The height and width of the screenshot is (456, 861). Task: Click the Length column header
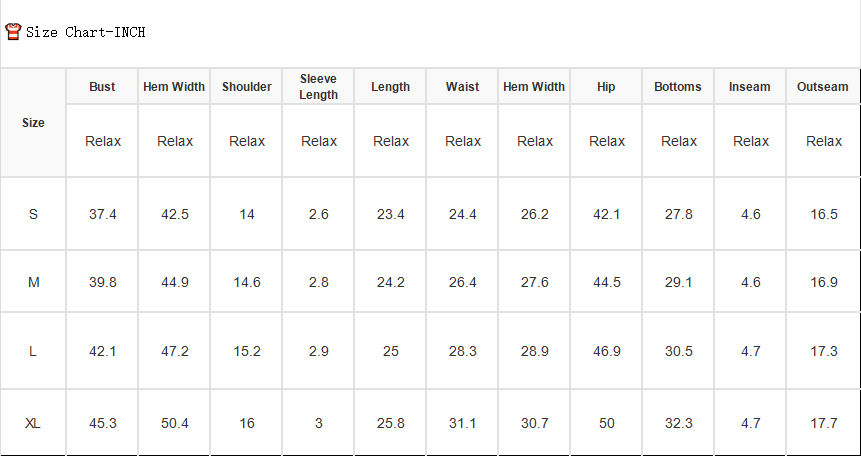pos(390,87)
